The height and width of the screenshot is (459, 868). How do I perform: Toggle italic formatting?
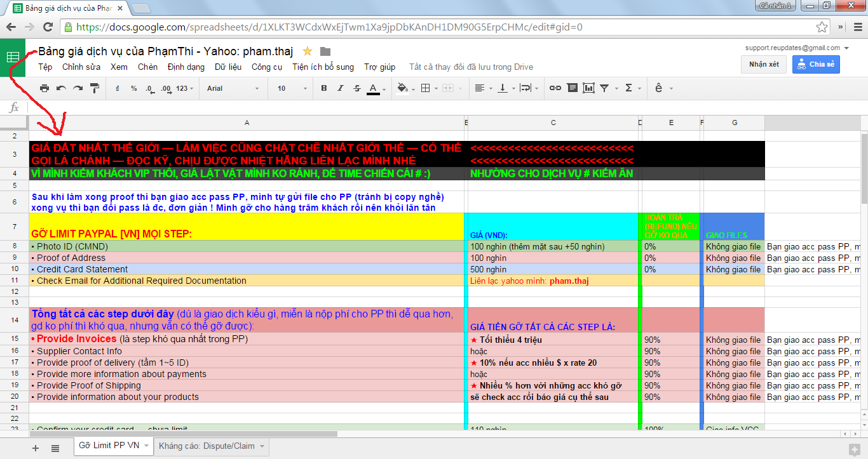341,88
